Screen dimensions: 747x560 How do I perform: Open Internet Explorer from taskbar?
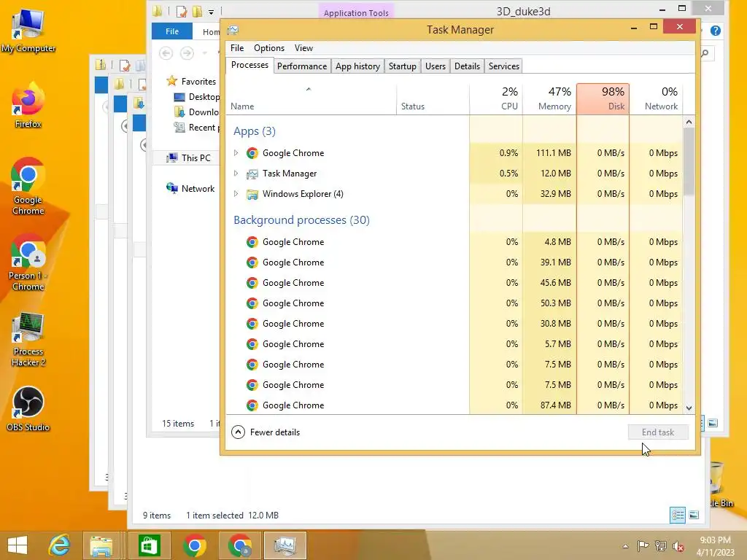click(x=59, y=545)
